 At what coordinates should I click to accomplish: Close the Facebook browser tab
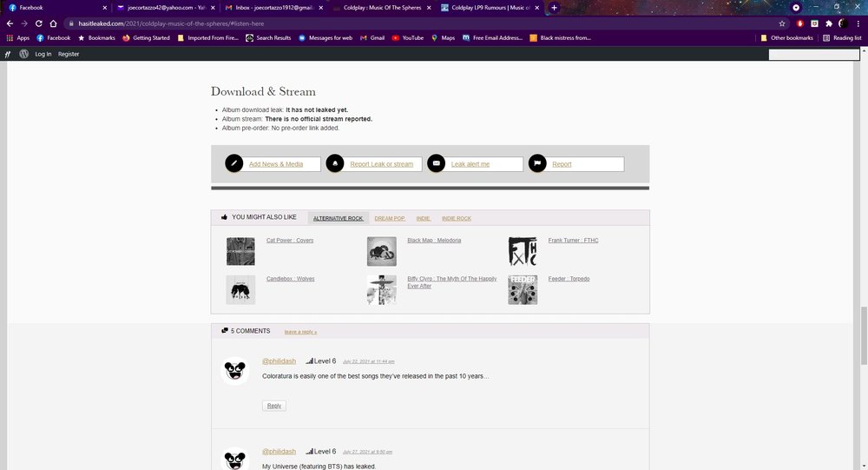coord(105,8)
